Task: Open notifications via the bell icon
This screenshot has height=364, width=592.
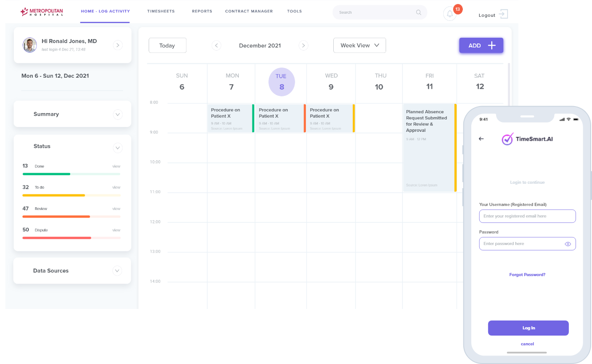Action: [450, 13]
